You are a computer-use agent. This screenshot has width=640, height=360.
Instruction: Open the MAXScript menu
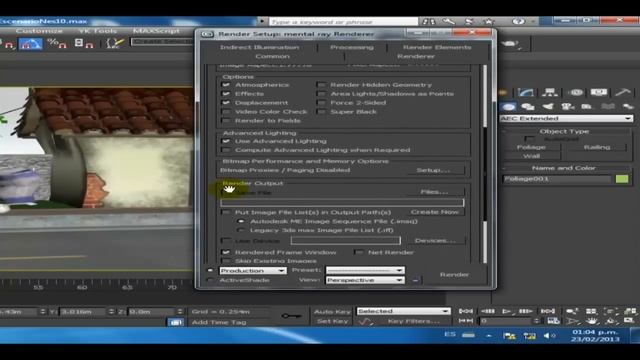156,31
